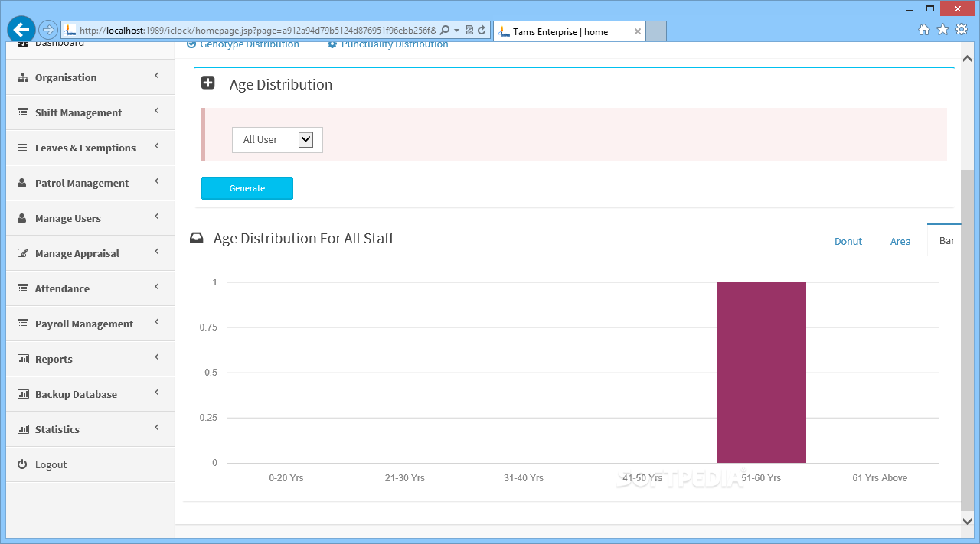Image resolution: width=980 pixels, height=544 pixels.
Task: Click the Backup Database chart icon
Action: (23, 394)
